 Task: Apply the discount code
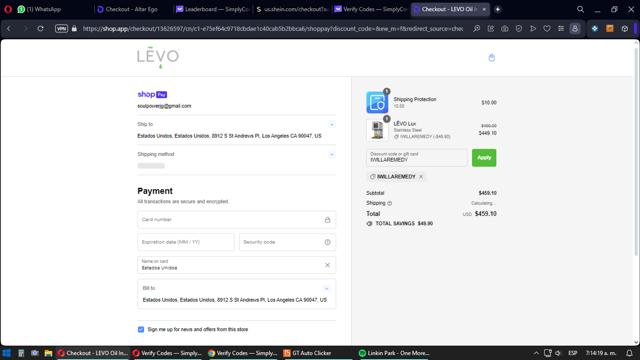click(x=484, y=158)
